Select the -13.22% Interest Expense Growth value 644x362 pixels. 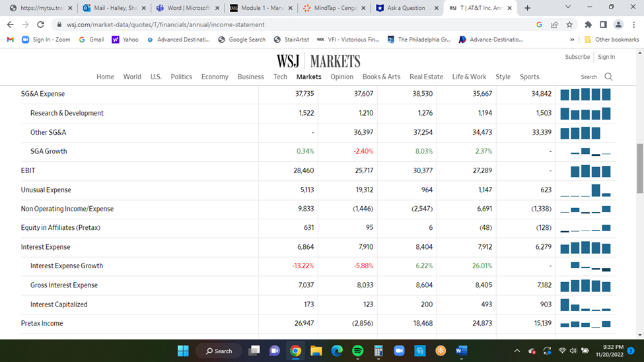coord(303,266)
